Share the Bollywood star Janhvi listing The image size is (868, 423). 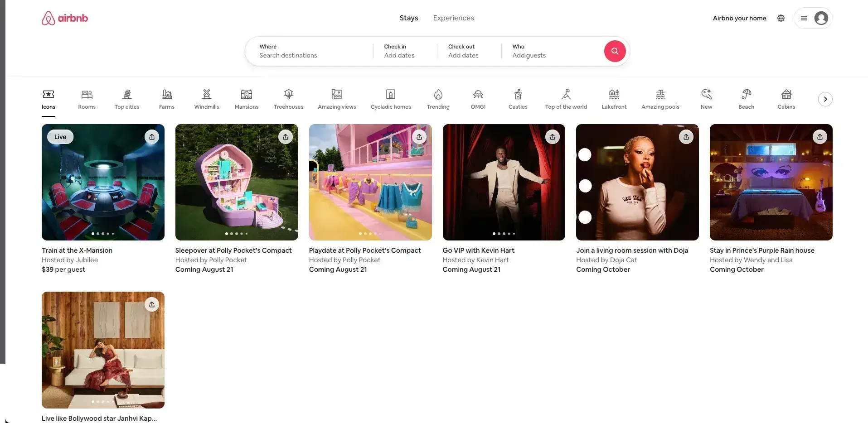click(152, 304)
